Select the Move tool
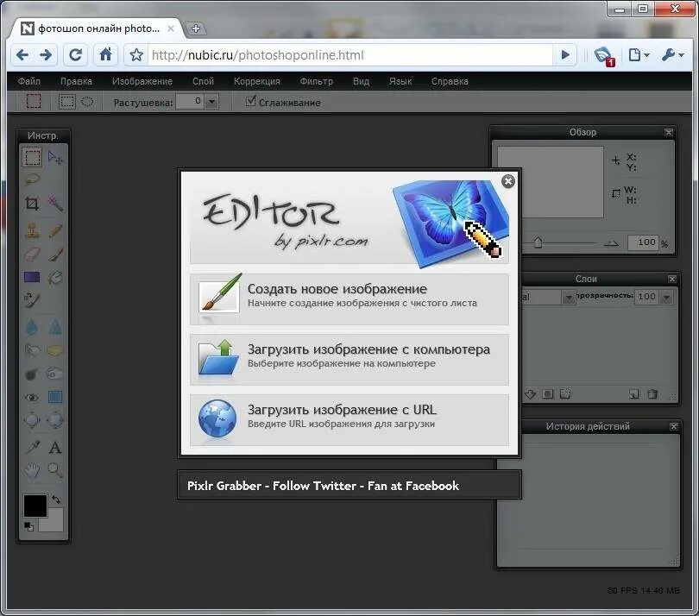 click(55, 158)
